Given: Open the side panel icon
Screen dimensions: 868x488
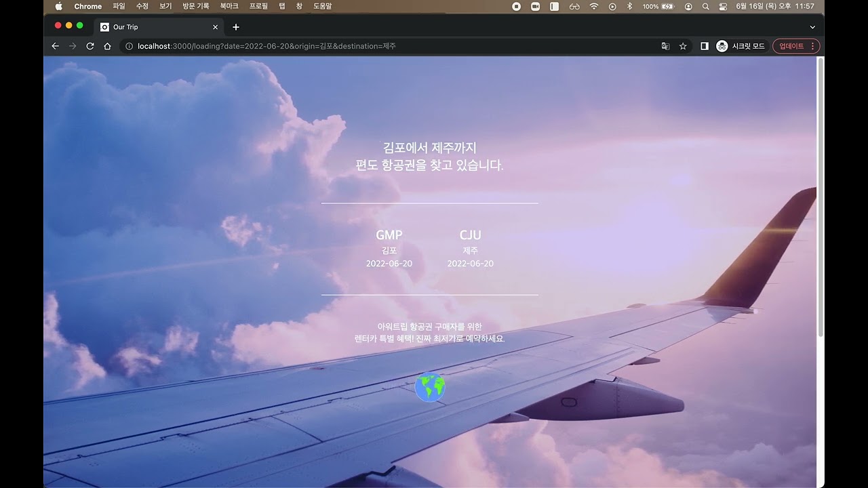Looking at the screenshot, I should [x=705, y=46].
